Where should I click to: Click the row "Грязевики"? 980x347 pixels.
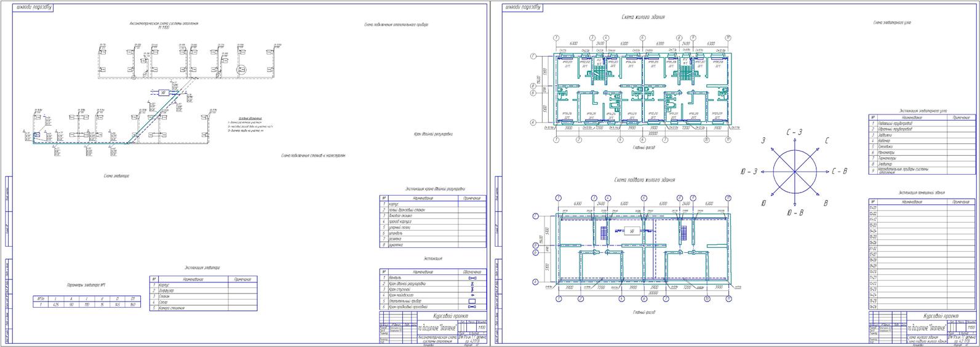tap(923, 146)
